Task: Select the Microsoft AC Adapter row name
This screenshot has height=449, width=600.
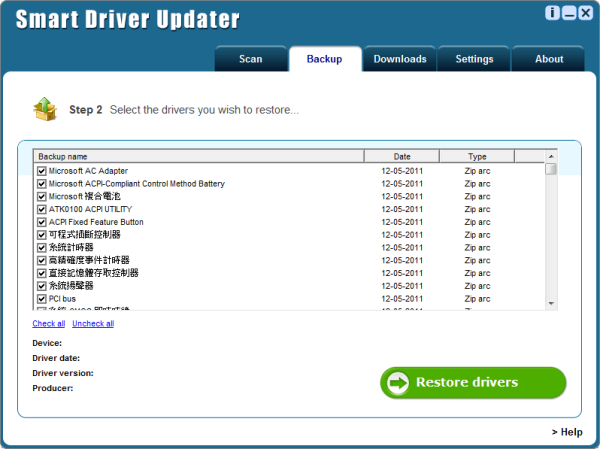Action: 88,171
